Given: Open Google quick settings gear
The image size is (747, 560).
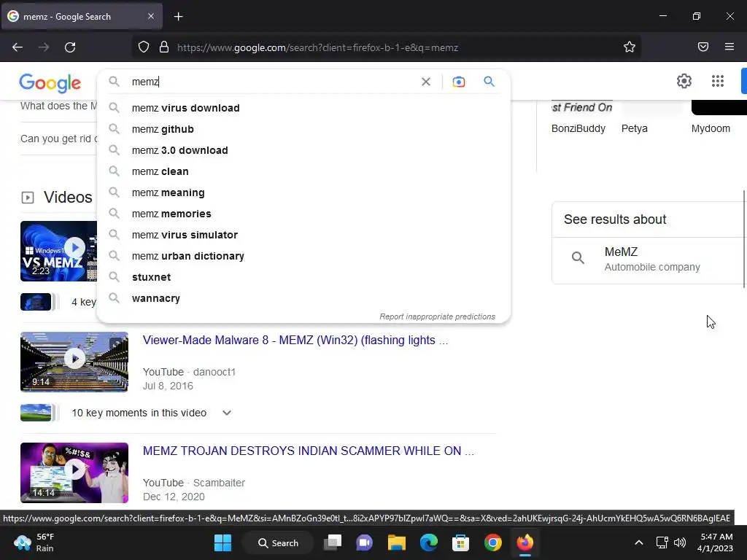Looking at the screenshot, I should tap(684, 81).
